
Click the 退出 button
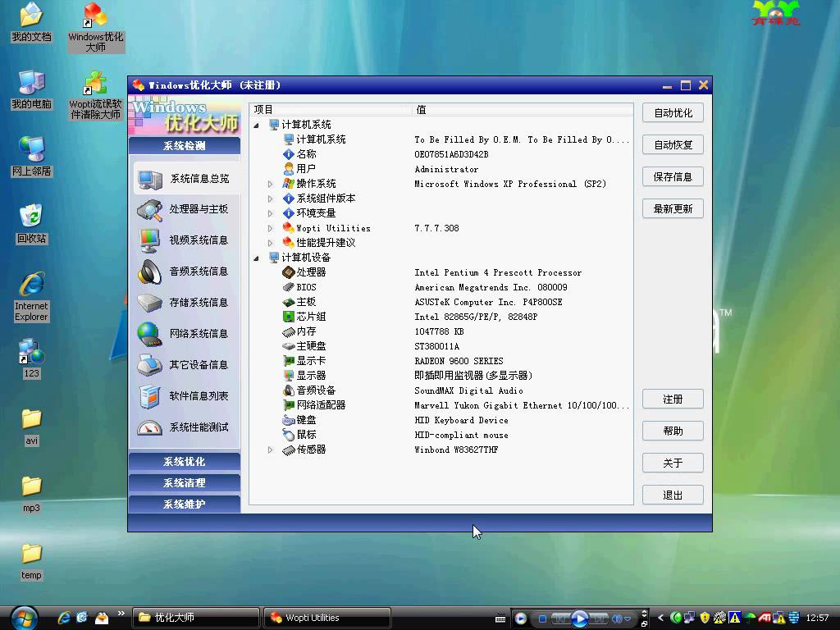pos(673,495)
